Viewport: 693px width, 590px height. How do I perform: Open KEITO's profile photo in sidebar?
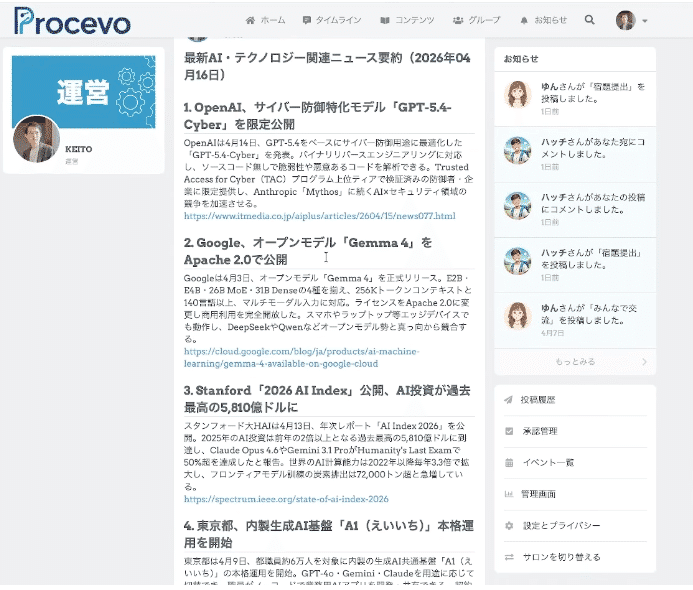click(x=36, y=139)
